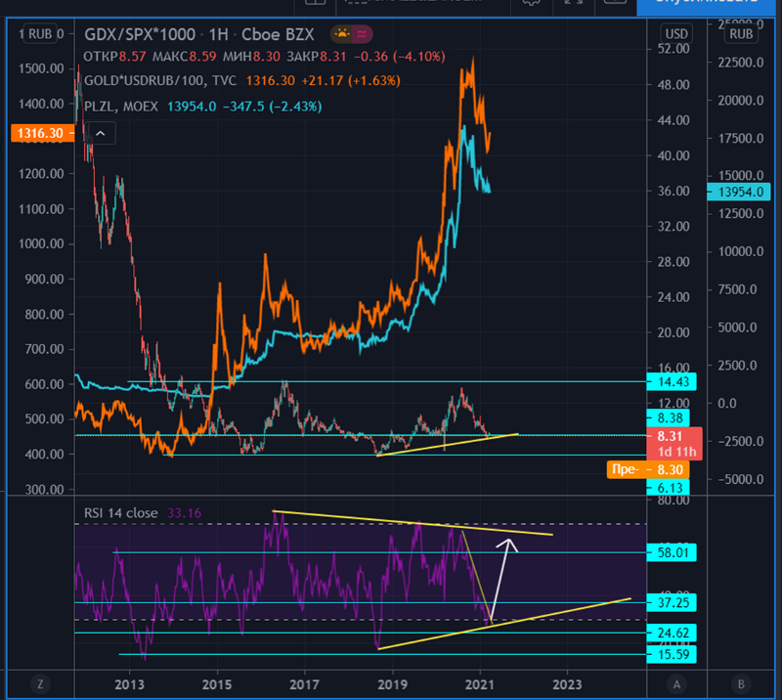Open the RUB currency selector on left scale
This screenshot has height=700, width=782.
(x=39, y=35)
